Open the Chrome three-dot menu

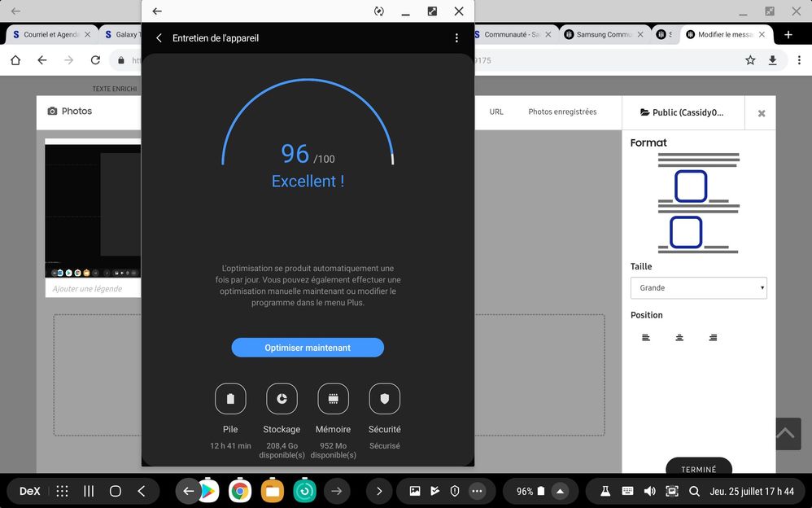pos(799,60)
